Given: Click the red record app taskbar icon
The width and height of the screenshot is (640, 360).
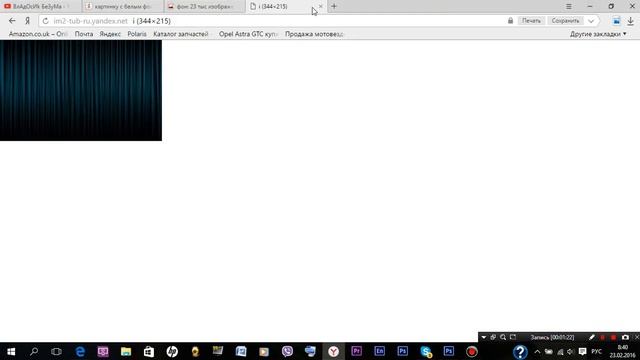Looking at the screenshot, I should point(472,351).
